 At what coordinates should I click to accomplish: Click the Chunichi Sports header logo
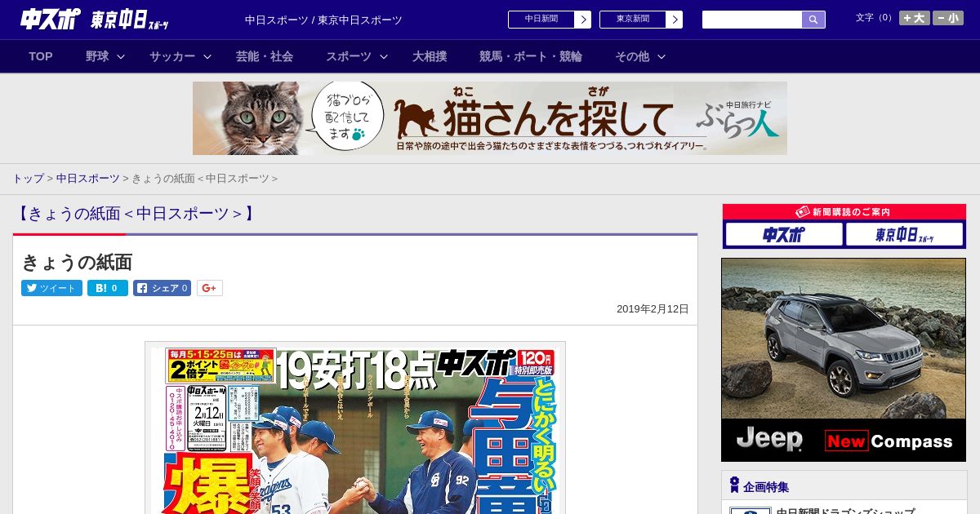click(x=51, y=19)
